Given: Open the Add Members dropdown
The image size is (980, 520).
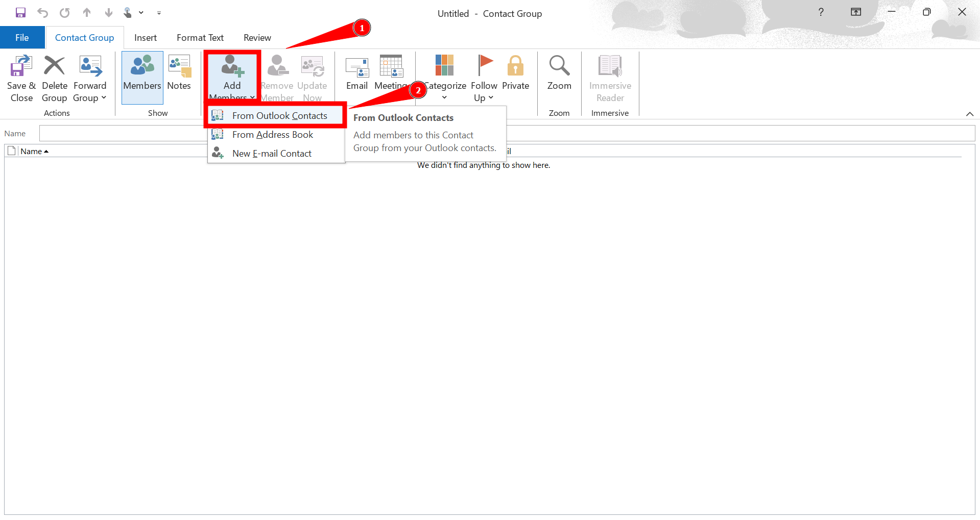Looking at the screenshot, I should (x=231, y=77).
